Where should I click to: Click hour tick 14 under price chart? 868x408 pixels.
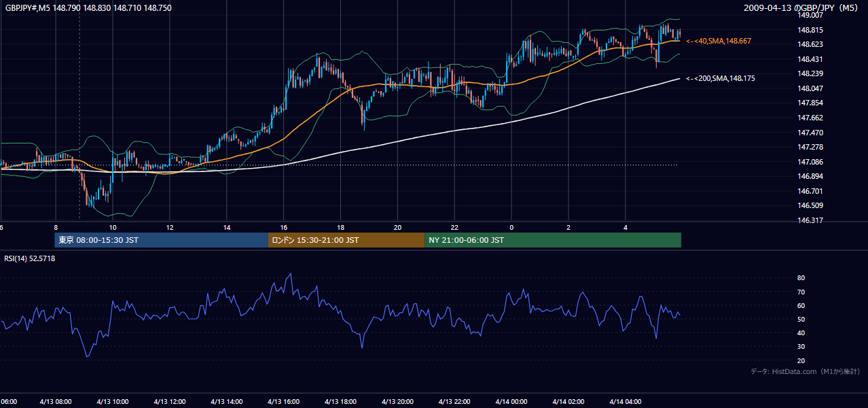point(227,227)
